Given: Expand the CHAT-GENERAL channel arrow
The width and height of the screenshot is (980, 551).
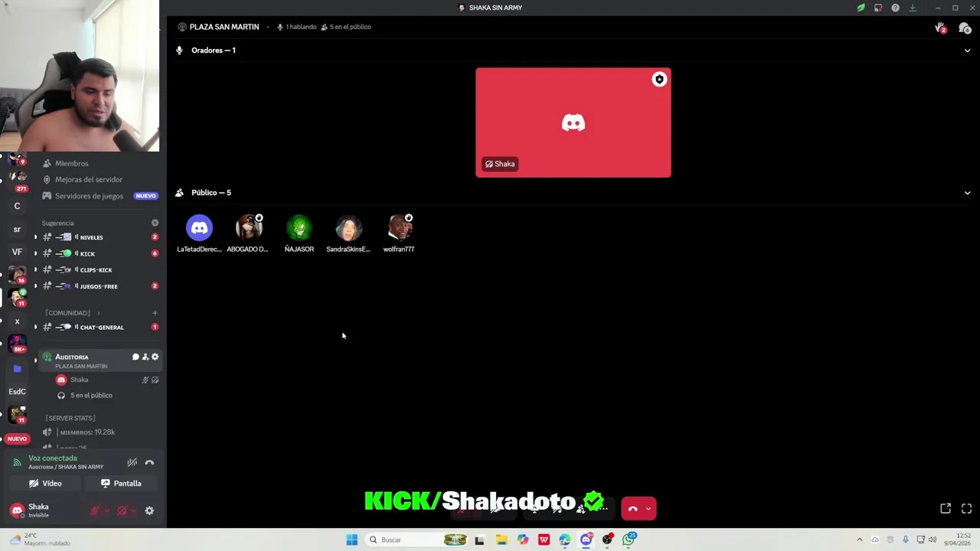Looking at the screenshot, I should [35, 327].
